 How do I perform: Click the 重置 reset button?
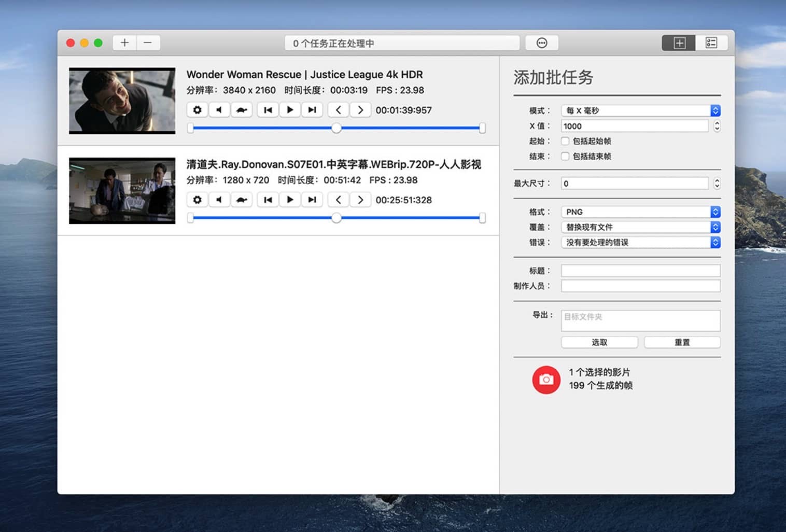pos(682,342)
